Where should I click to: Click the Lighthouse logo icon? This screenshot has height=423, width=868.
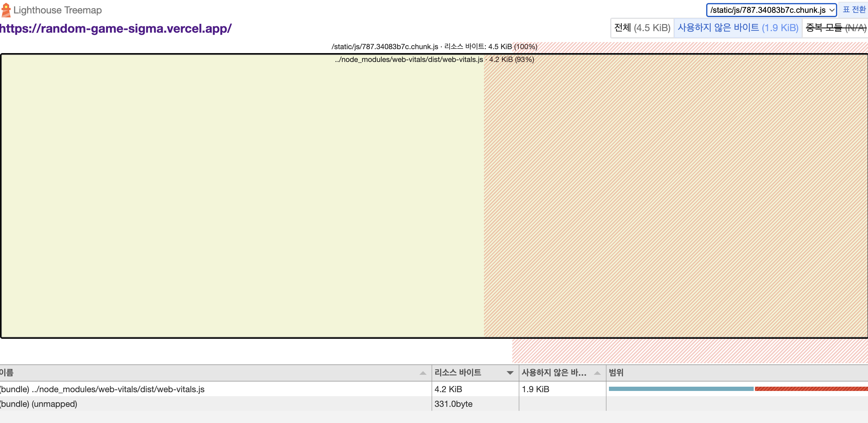pos(6,10)
